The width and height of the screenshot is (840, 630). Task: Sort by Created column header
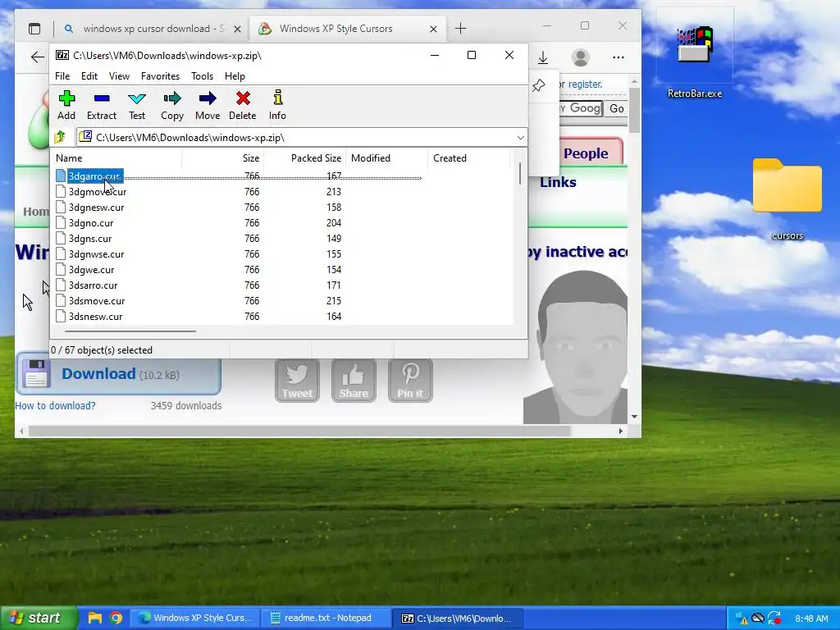468,158
